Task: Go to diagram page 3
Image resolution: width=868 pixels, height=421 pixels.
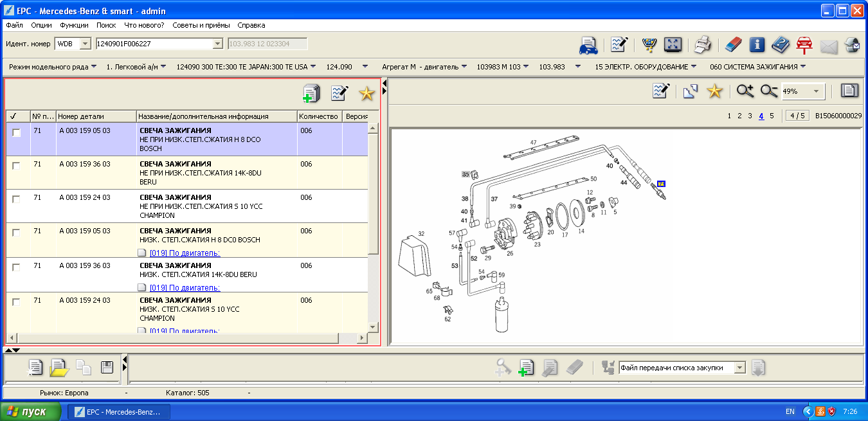Action: click(750, 116)
